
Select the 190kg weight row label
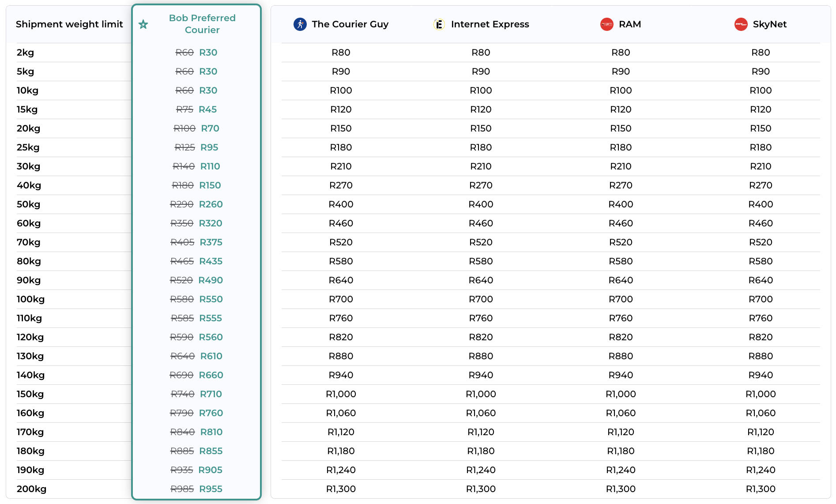[30, 470]
